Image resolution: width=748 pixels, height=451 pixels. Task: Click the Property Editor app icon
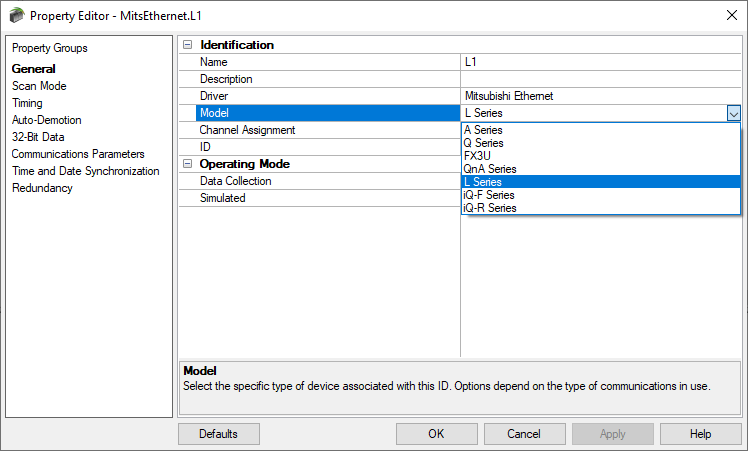pos(16,15)
